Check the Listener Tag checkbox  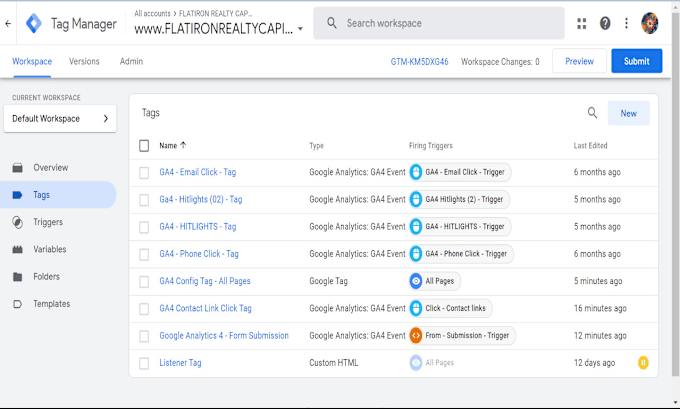point(144,363)
